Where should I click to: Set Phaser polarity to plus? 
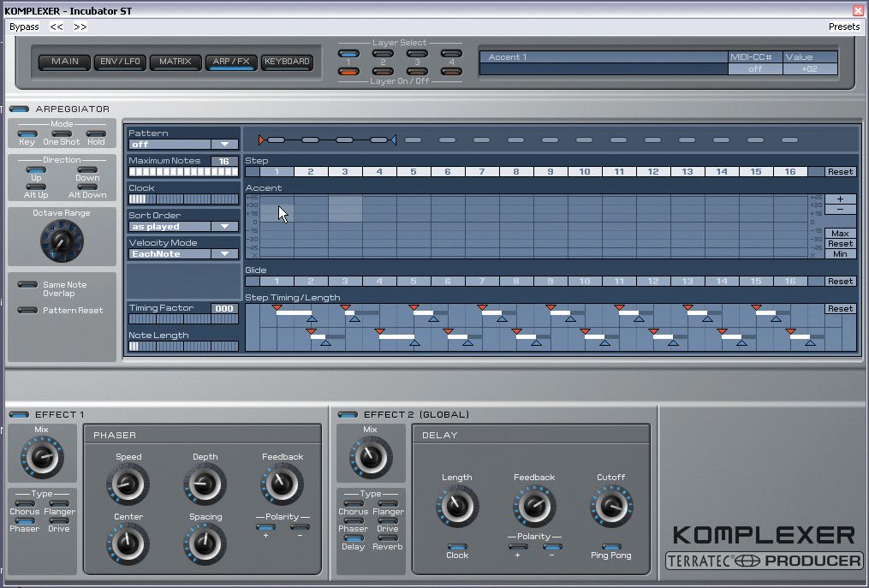pos(265,527)
